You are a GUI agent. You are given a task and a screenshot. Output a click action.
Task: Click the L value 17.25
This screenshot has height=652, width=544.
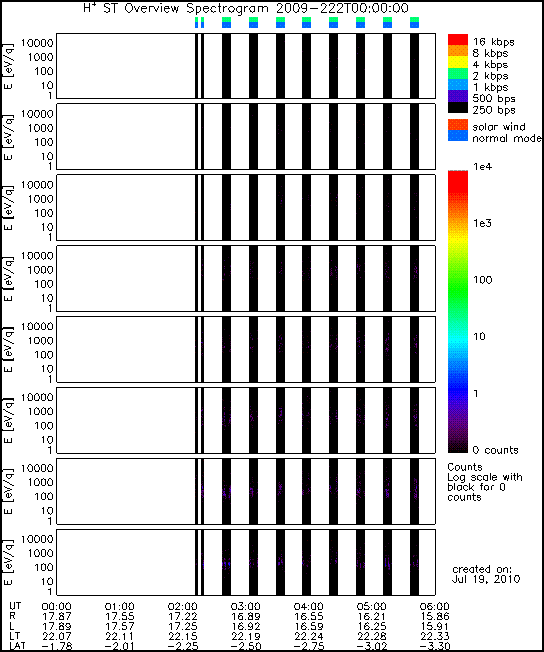click(x=182, y=627)
